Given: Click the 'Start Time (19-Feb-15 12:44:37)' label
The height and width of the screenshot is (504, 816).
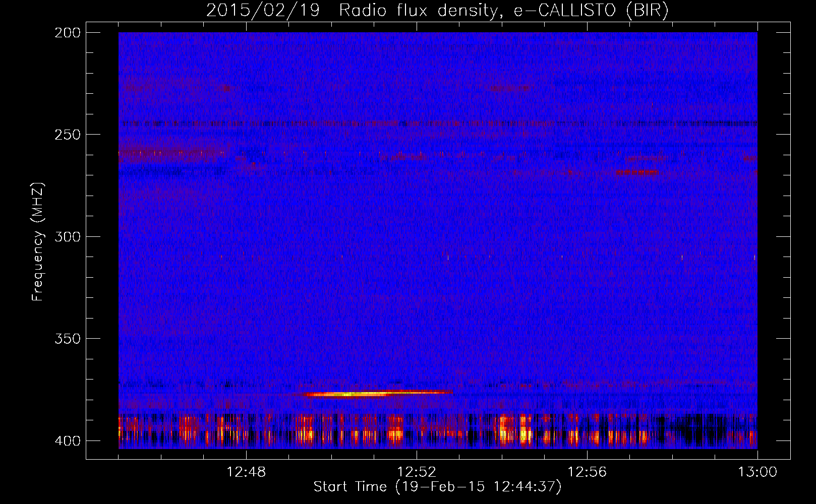Looking at the screenshot, I should click(x=437, y=487).
